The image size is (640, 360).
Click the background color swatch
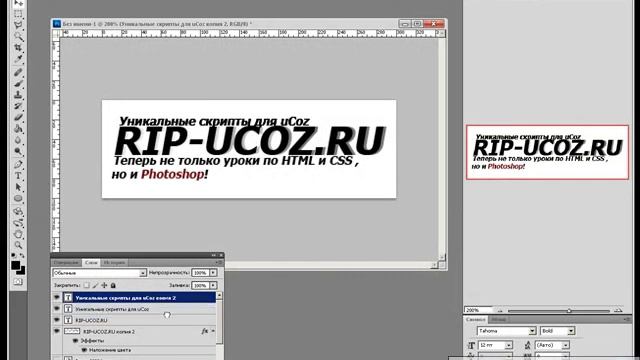click(x=22, y=271)
